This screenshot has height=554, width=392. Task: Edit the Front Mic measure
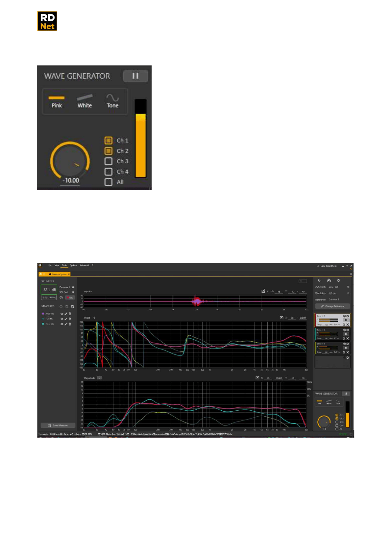point(66,324)
